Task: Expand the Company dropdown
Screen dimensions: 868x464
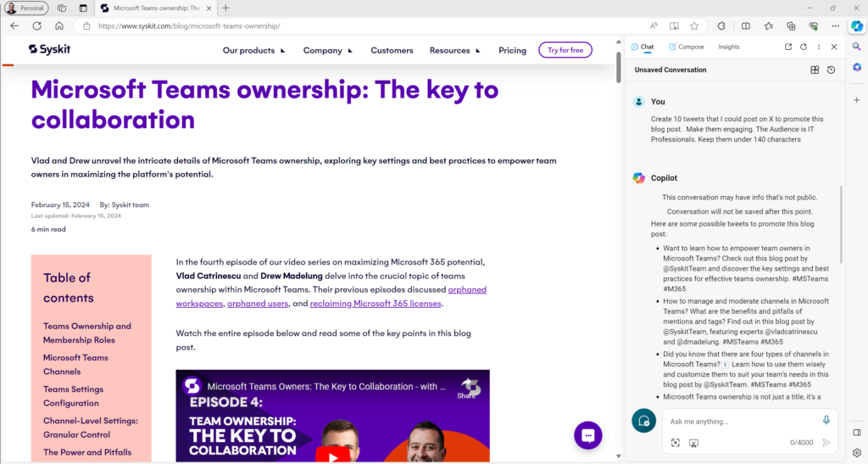Action: click(x=327, y=50)
